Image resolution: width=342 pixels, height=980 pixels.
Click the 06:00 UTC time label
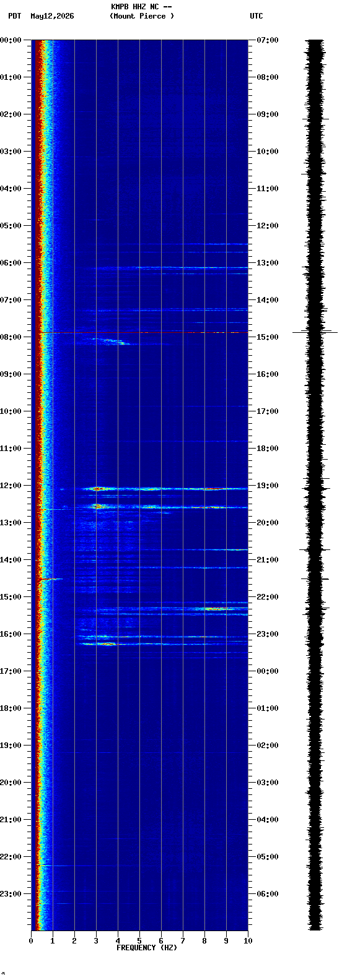tap(268, 894)
